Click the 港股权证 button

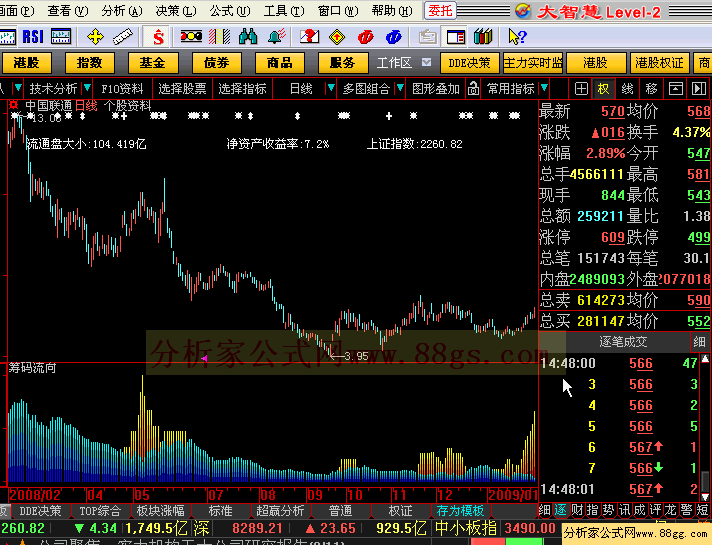[659, 63]
